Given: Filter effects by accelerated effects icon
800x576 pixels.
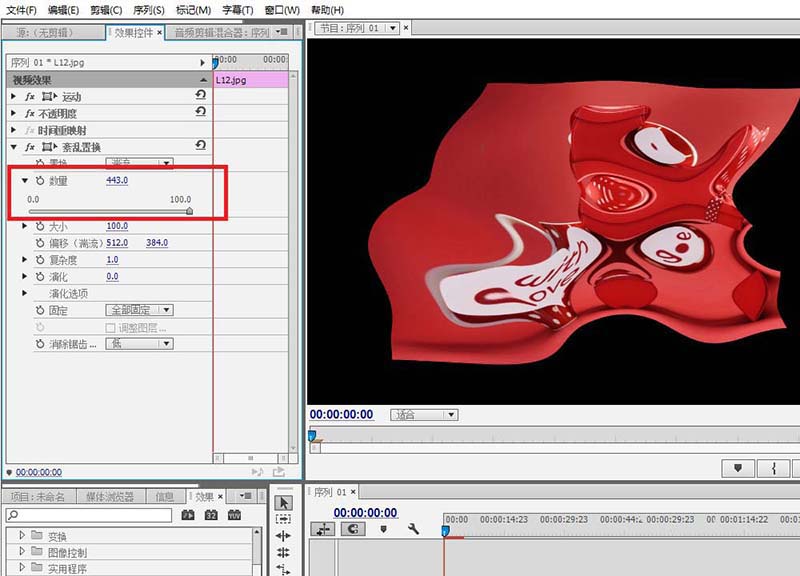Looking at the screenshot, I should coord(188,515).
